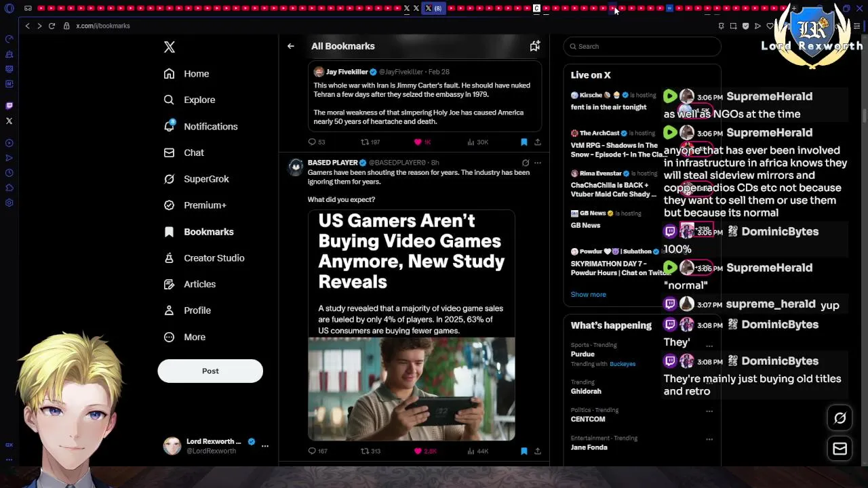This screenshot has height=488, width=868.
Task: Open Ghidorah trending topic
Action: [586, 391]
